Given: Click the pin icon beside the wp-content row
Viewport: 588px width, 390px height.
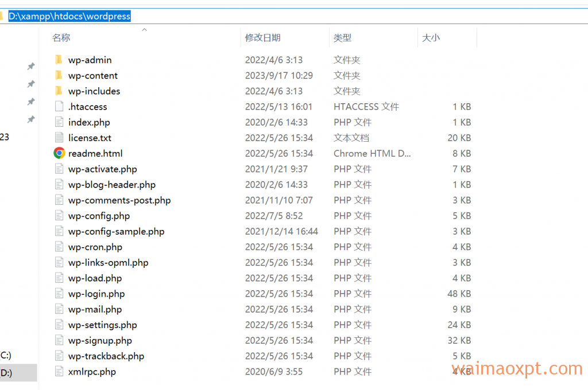Looking at the screenshot, I should pos(31,84).
